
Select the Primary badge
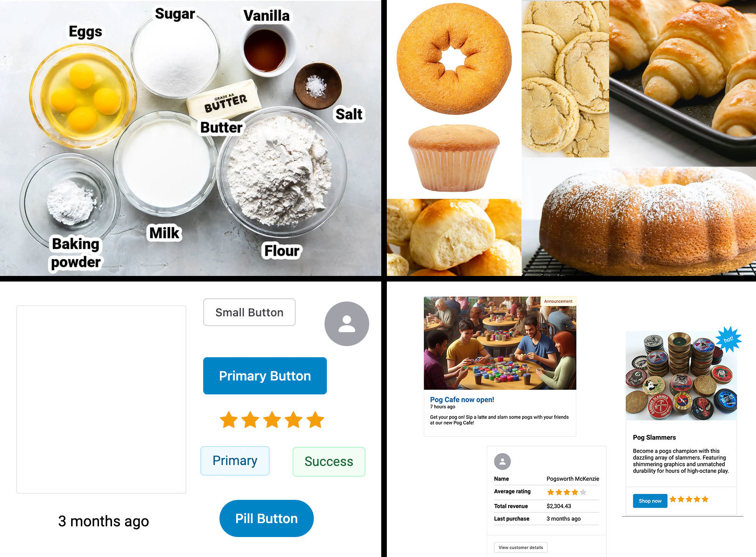click(x=235, y=461)
